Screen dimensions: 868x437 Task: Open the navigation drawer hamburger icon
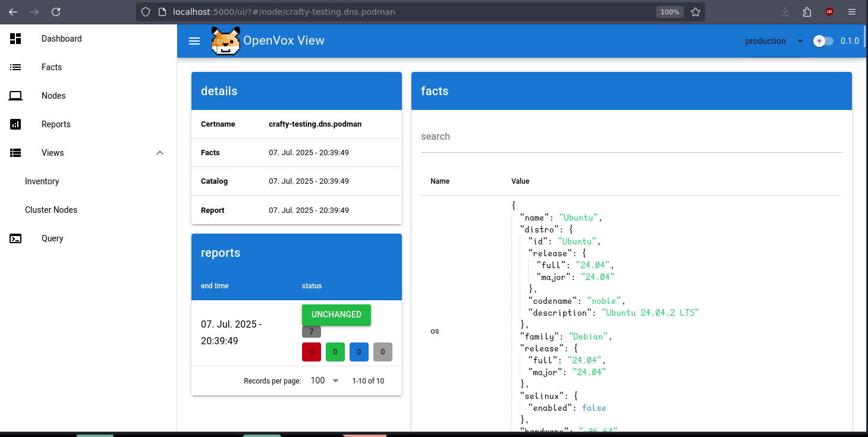[194, 41]
